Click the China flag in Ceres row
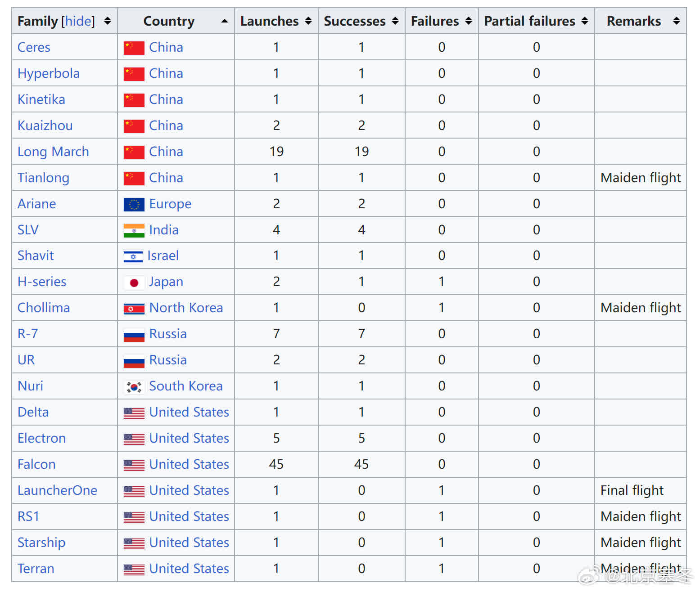Viewport: 700px width, 592px height. pos(134,48)
